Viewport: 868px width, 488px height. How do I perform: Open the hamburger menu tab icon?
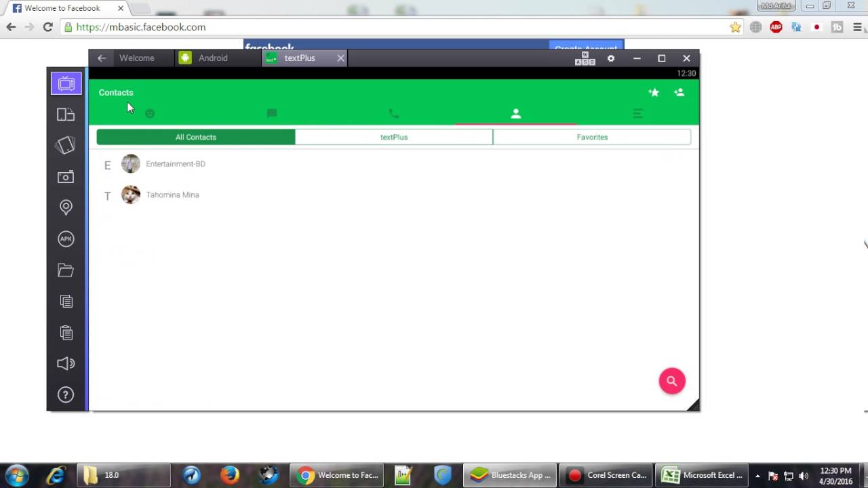click(637, 113)
